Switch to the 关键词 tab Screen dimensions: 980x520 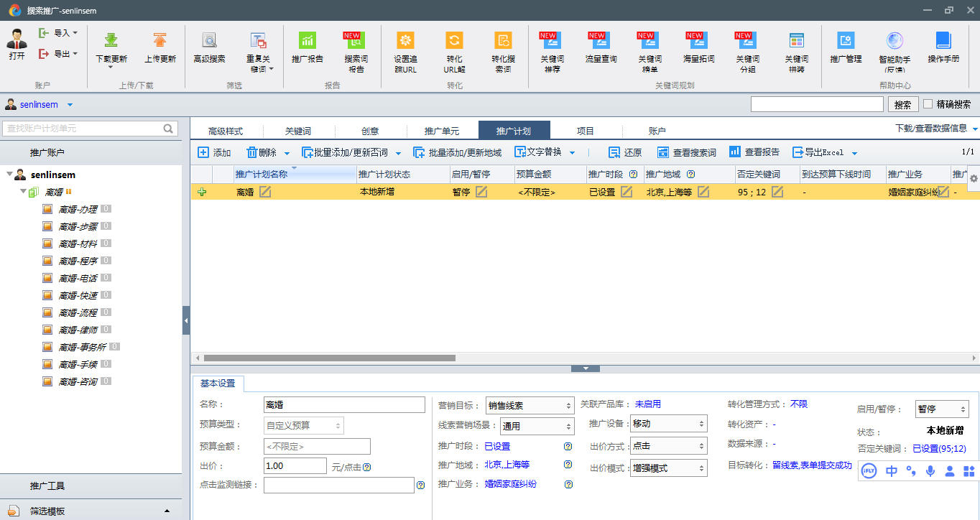[x=298, y=131]
